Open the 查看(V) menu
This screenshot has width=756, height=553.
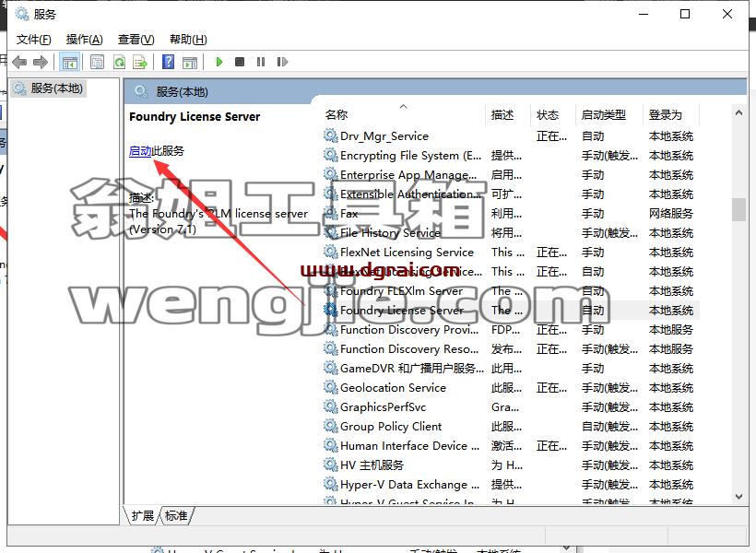(136, 40)
